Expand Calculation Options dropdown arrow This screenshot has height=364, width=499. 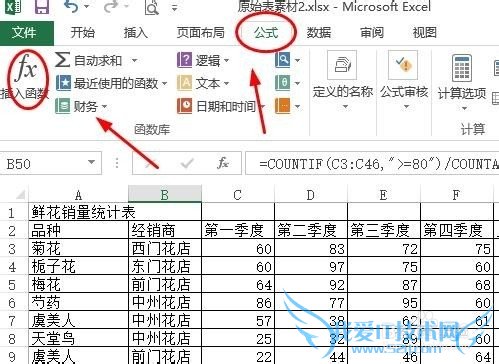(464, 108)
